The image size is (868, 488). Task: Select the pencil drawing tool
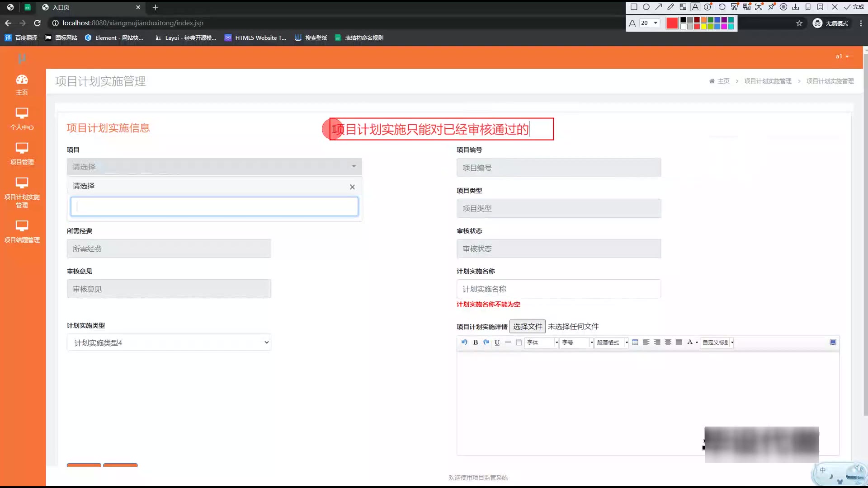(670, 7)
